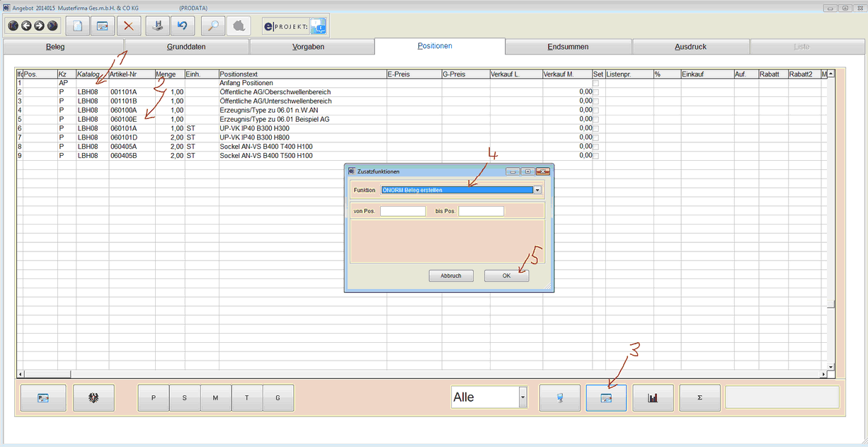
Task: Click the new document toolbar icon
Action: 78,26
